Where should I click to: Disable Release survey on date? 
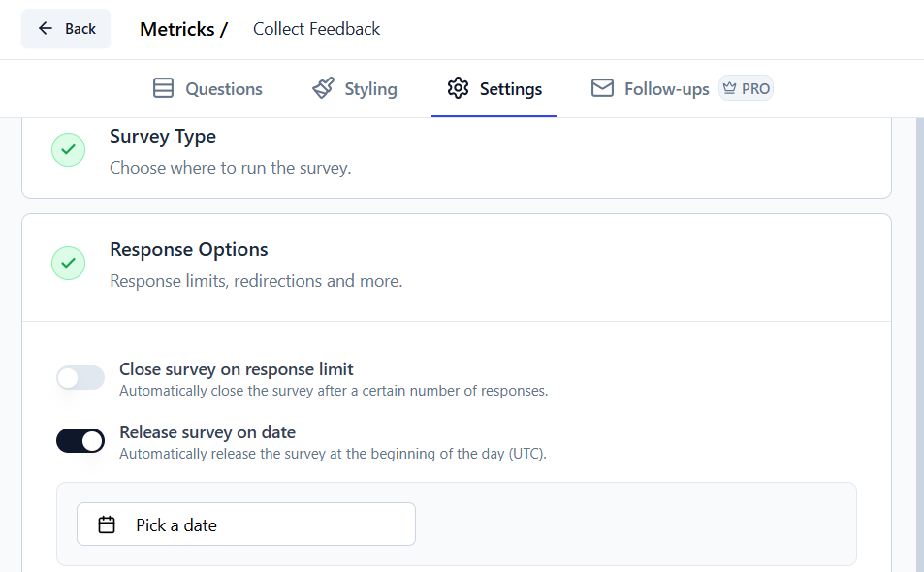[80, 440]
